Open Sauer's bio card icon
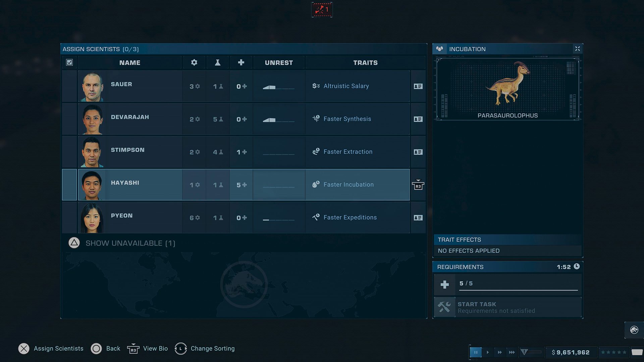 point(418,86)
